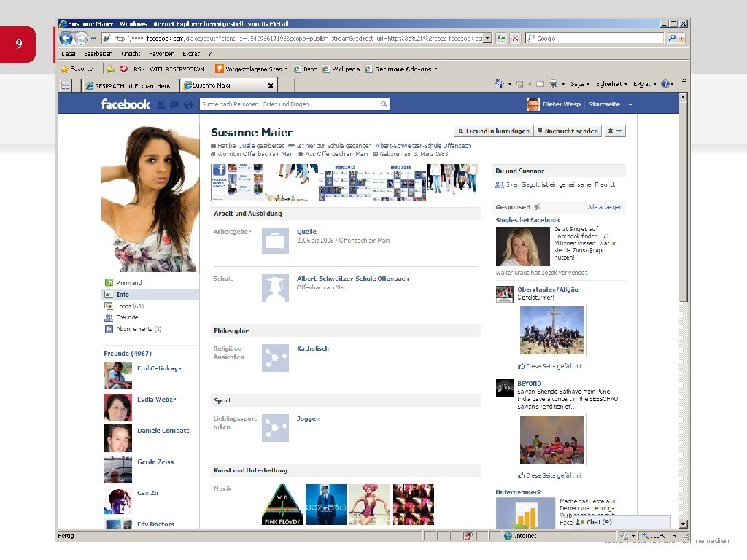Refresh the page with green arrows icon
Viewport: 747px width, 560px height.
click(501, 38)
